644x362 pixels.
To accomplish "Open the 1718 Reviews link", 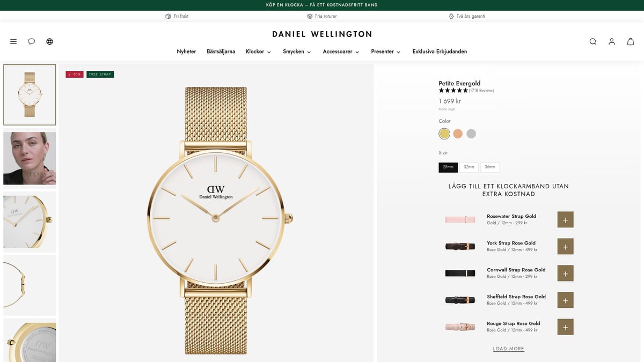I will coord(481,91).
